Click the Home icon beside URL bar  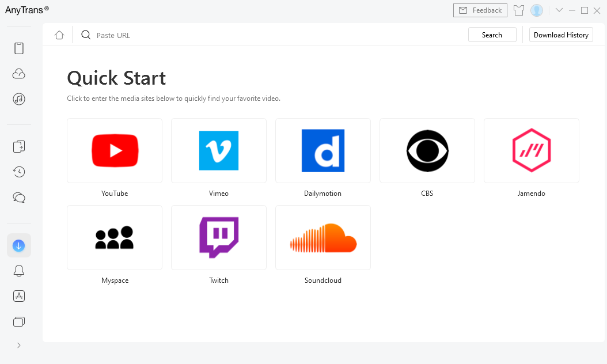59,35
